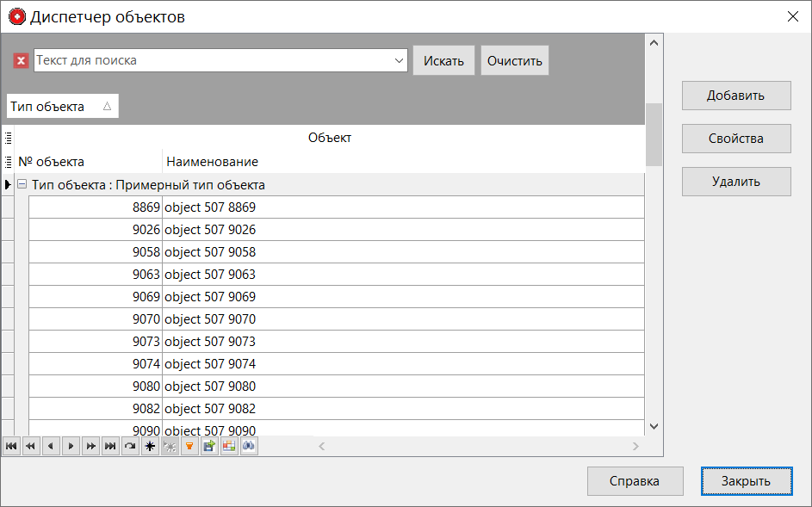Viewport: 812px width, 507px height.
Task: Open 'Свойства' of the object
Action: 735,139
